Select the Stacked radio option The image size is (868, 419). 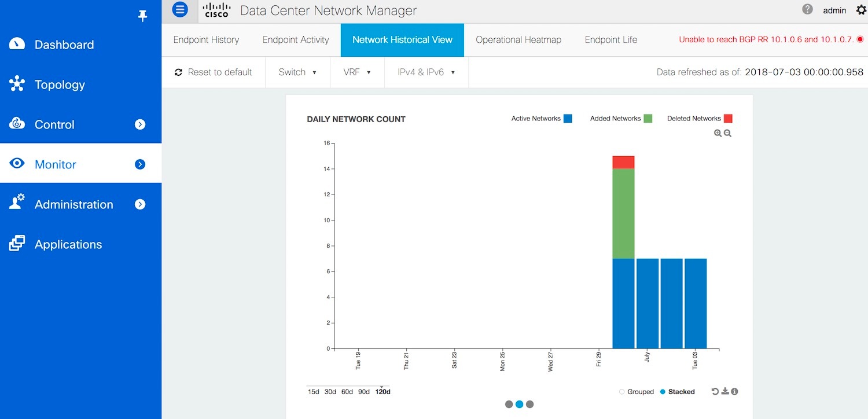coord(663,392)
